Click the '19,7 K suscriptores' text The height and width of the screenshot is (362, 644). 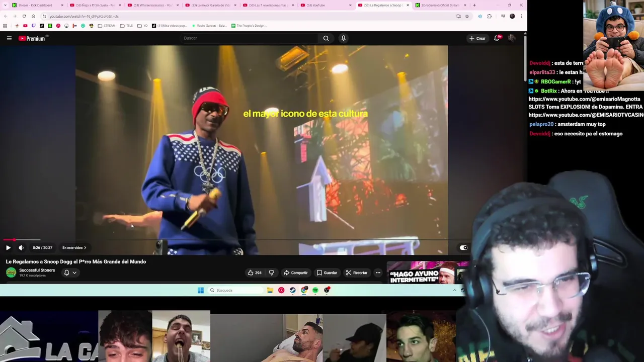[33, 276]
